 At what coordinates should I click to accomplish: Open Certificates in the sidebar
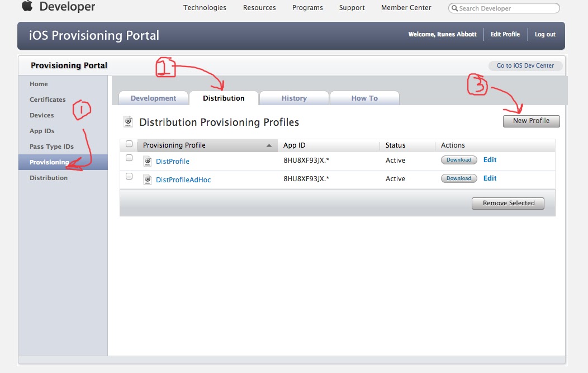[x=48, y=100]
